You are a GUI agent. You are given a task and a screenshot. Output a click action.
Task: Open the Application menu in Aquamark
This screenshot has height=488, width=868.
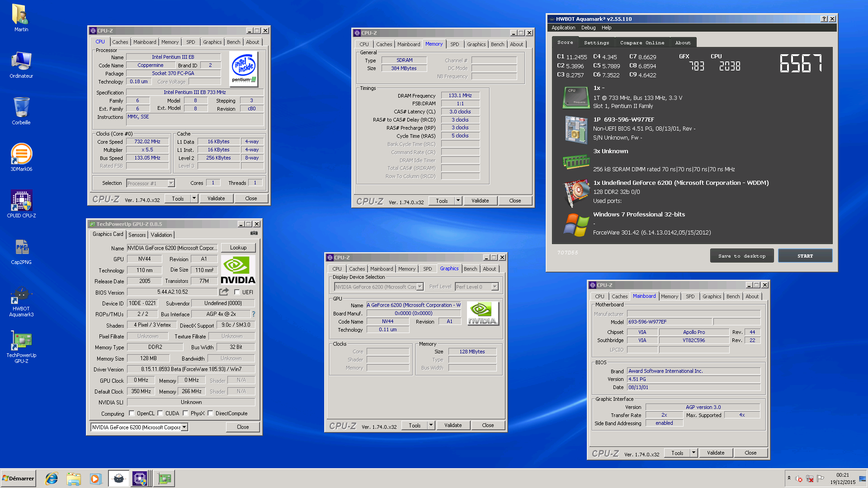click(563, 28)
